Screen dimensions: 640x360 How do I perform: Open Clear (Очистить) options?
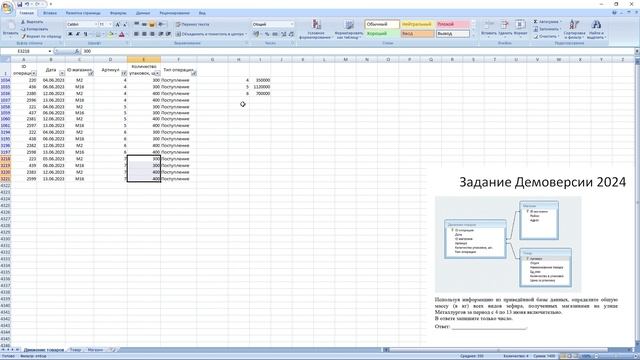(x=546, y=36)
